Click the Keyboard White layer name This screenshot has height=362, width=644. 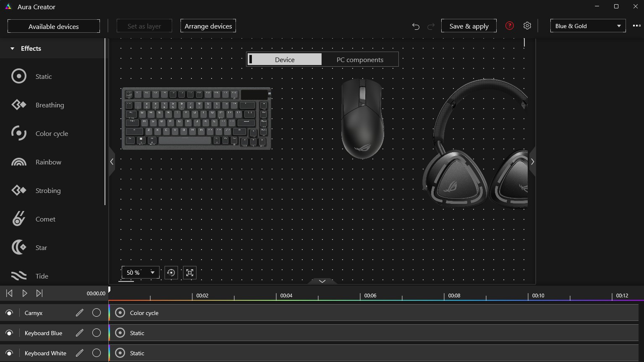[45, 353]
